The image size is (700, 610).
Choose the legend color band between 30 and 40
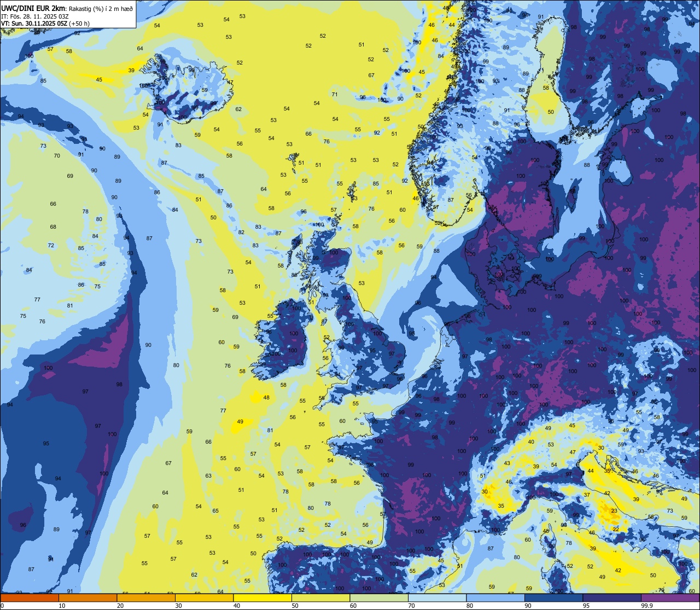[x=204, y=598]
